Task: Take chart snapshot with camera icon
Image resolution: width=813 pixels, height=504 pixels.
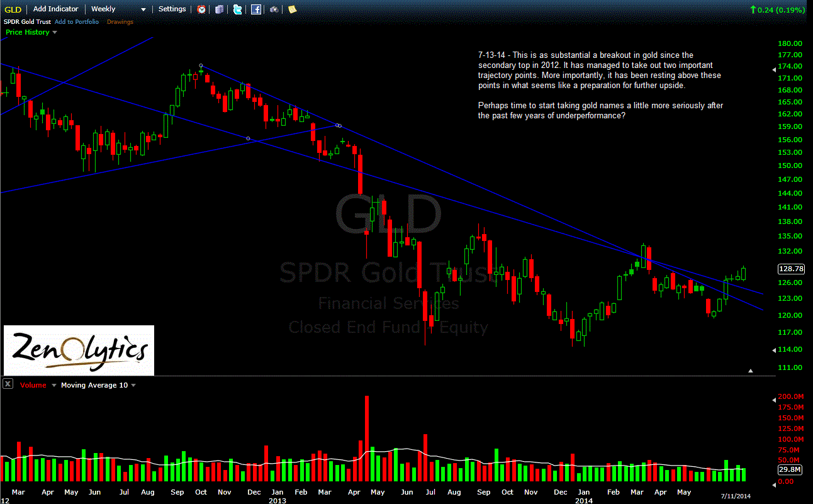Action: (274, 9)
